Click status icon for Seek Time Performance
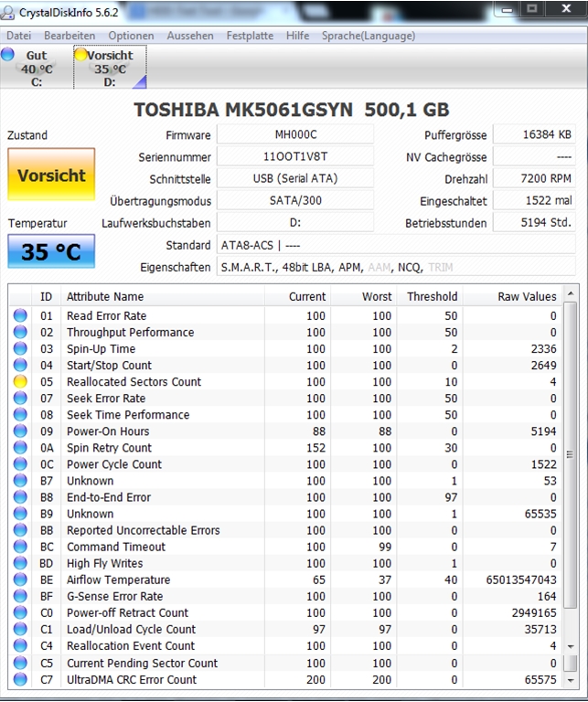 coord(20,415)
